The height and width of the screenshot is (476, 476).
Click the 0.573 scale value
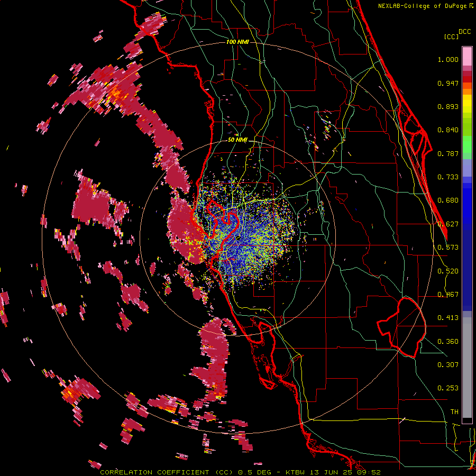pyautogui.click(x=448, y=248)
